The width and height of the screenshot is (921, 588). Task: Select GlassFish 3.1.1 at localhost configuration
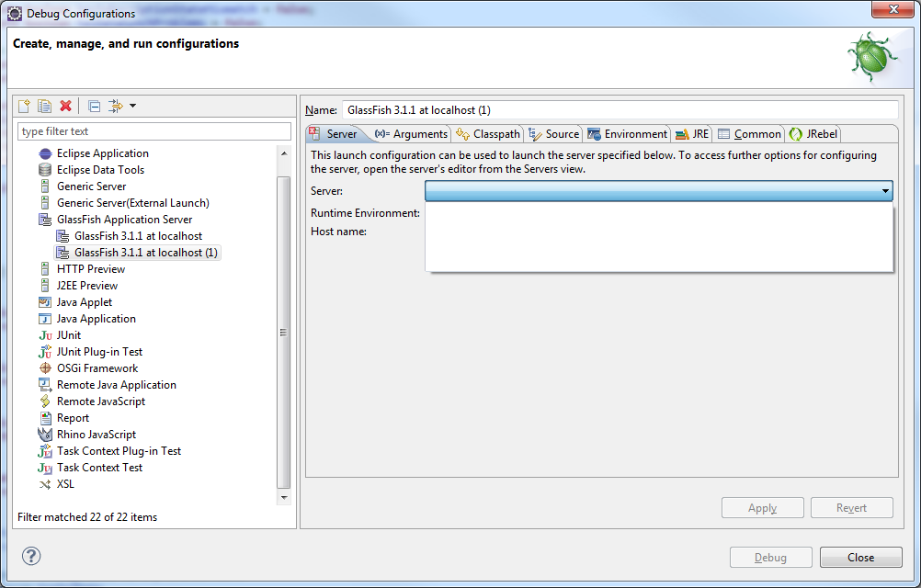[x=138, y=236]
